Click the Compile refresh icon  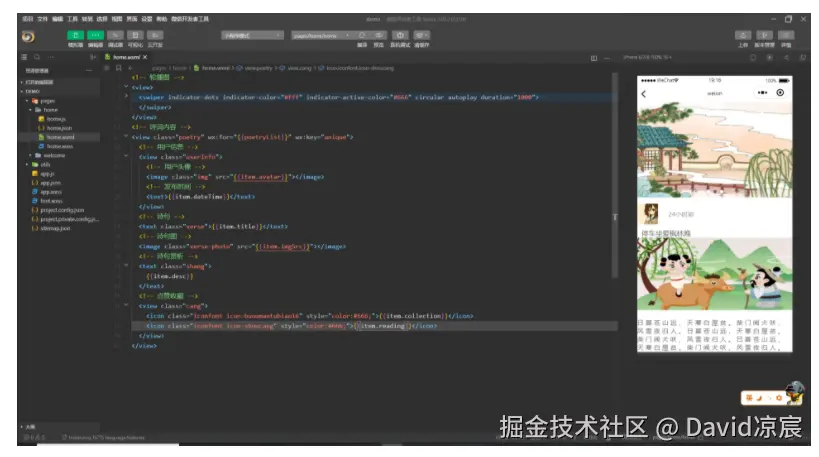tap(361, 35)
